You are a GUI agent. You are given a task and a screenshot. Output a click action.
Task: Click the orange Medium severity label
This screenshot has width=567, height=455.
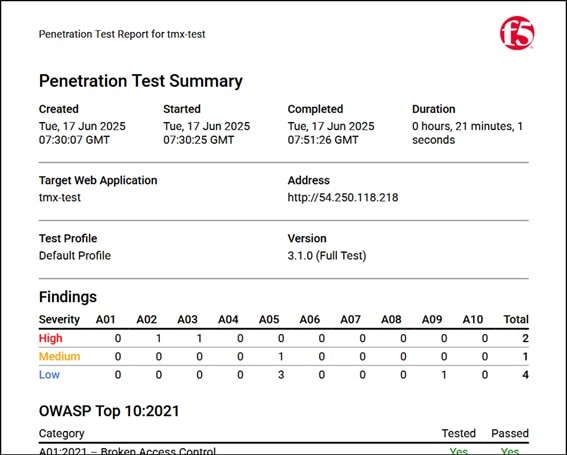pyautogui.click(x=59, y=356)
